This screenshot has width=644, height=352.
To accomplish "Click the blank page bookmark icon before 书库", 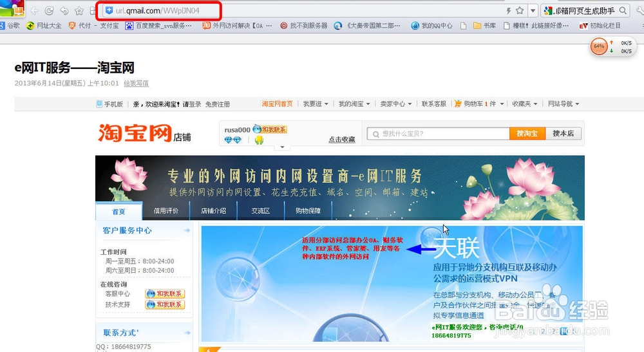I will [x=463, y=26].
